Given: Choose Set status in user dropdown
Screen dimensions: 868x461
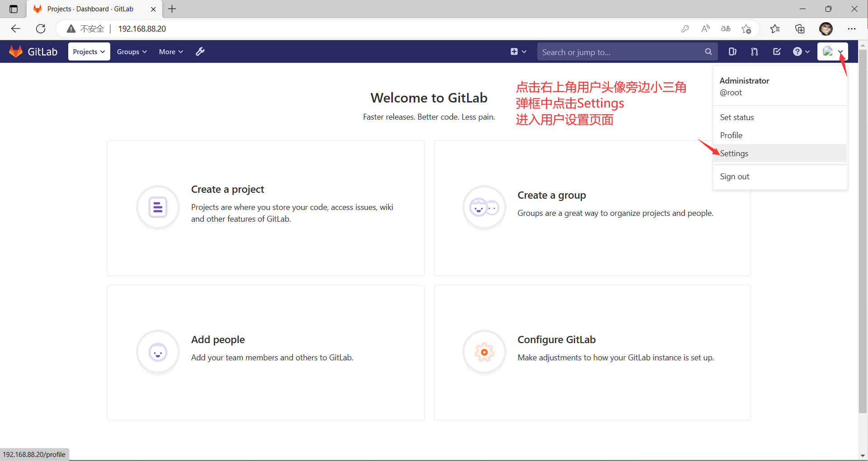Looking at the screenshot, I should click(x=737, y=117).
